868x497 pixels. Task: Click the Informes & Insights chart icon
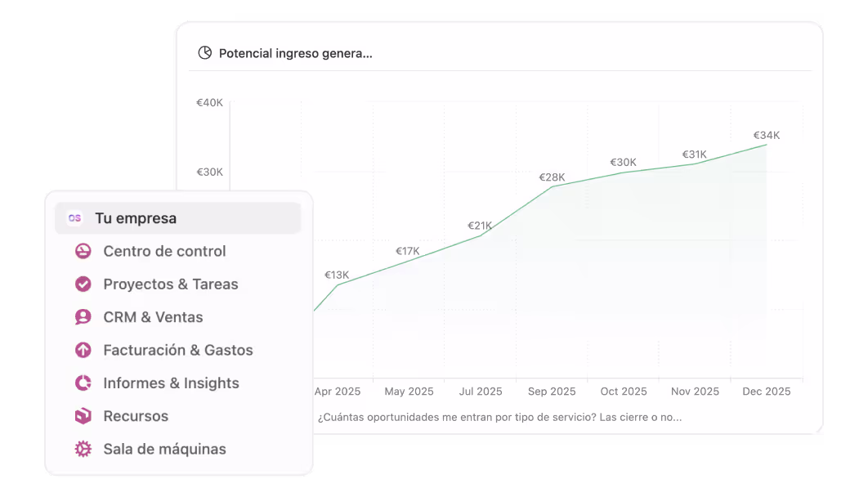[83, 383]
